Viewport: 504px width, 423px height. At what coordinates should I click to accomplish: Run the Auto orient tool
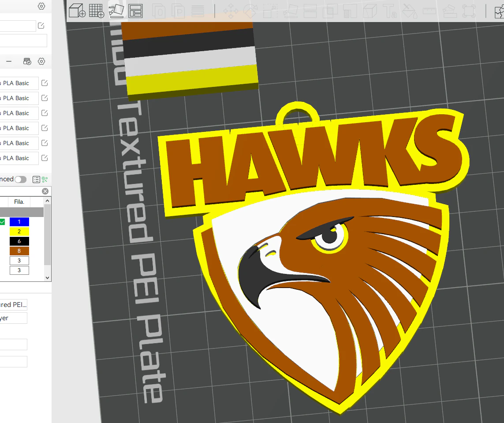click(116, 11)
